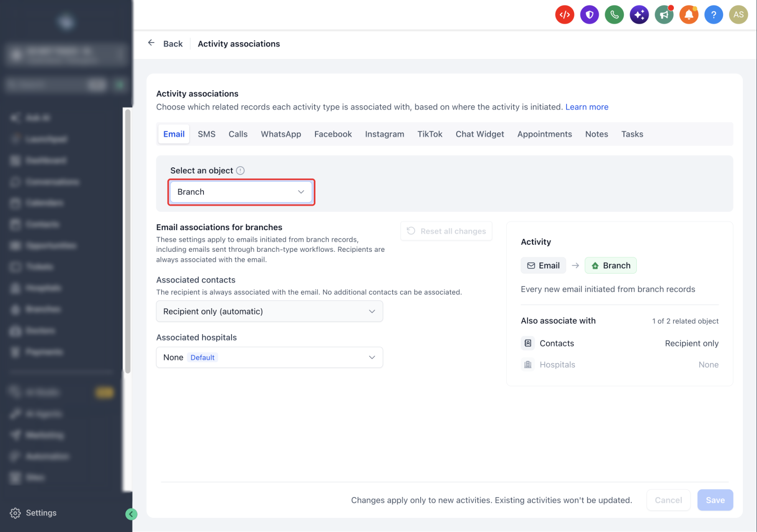Collapse sidebar with green chevron button
The width and height of the screenshot is (757, 532).
point(131,514)
